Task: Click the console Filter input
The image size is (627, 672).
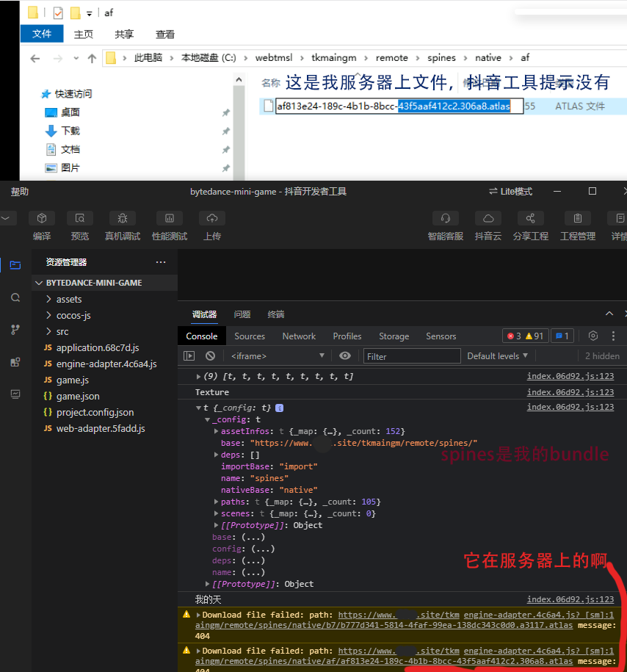Action: (412, 356)
